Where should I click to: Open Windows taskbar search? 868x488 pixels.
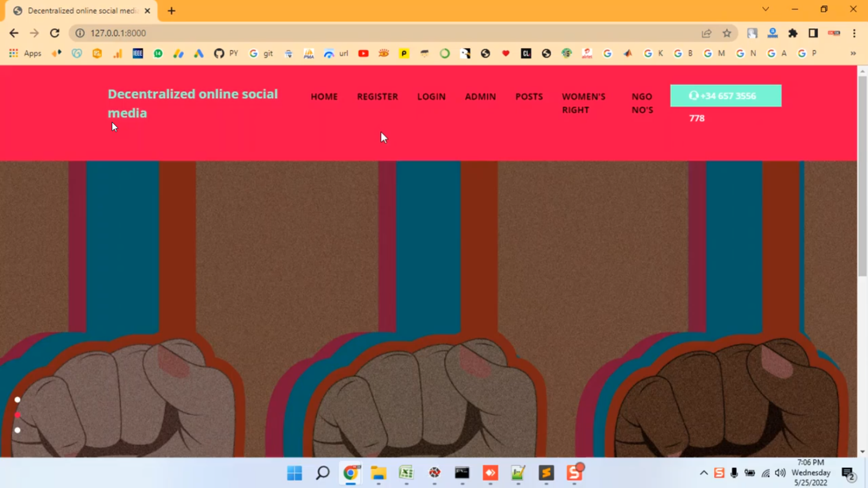(322, 473)
